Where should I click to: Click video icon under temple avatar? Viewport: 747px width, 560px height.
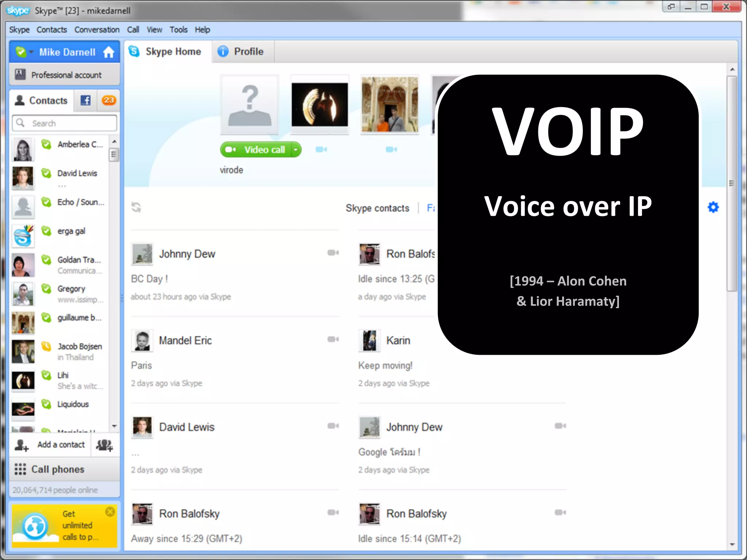[391, 149]
